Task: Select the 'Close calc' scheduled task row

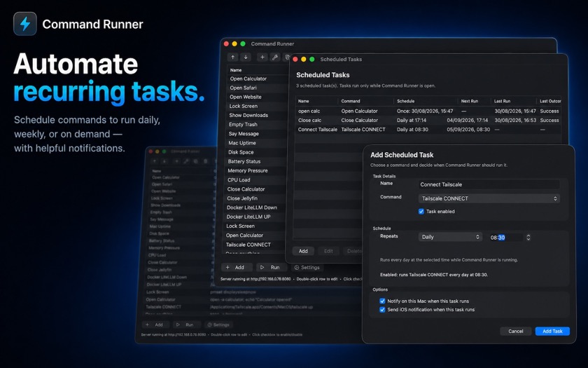Action: coord(428,120)
